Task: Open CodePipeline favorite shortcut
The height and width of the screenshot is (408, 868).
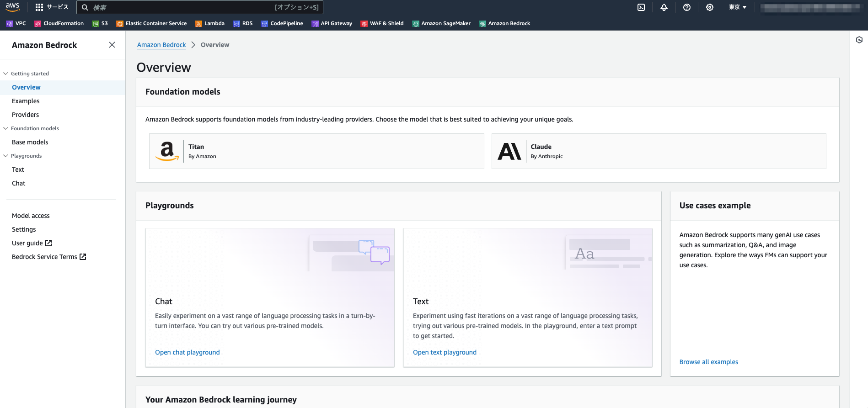Action: 282,24
